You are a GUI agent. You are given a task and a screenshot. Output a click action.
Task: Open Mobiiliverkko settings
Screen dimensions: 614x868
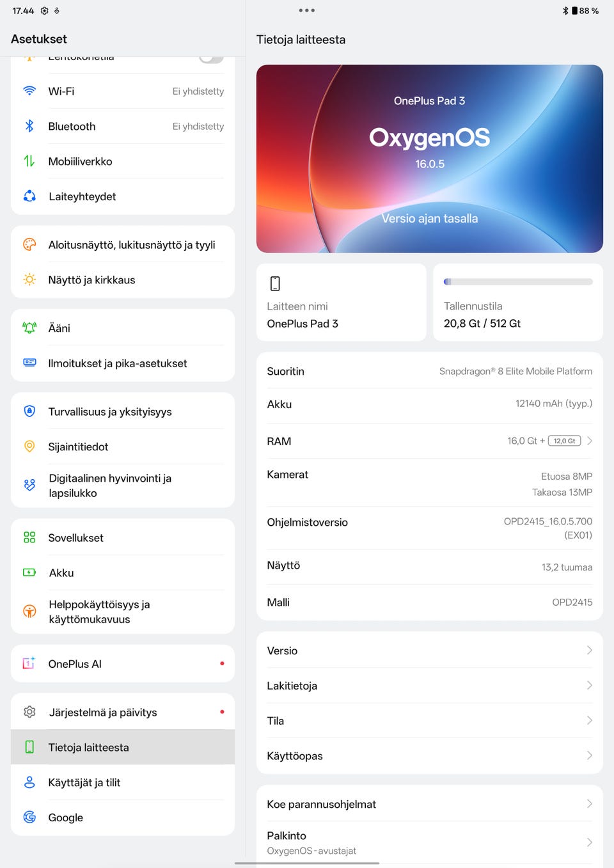tap(123, 161)
